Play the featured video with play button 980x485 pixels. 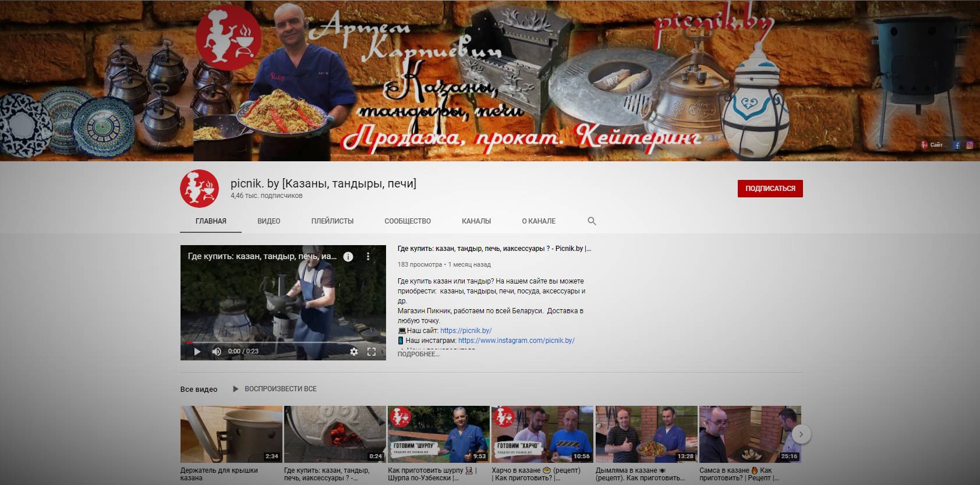(197, 351)
